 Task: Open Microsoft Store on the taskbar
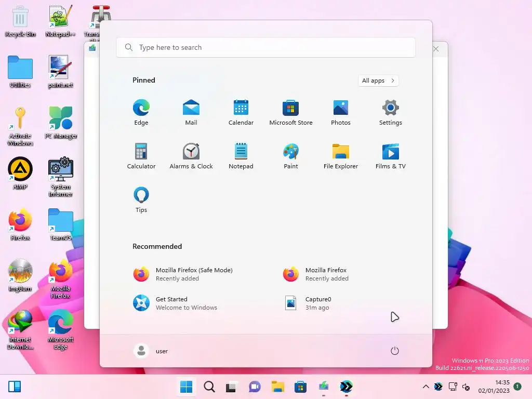[300, 387]
